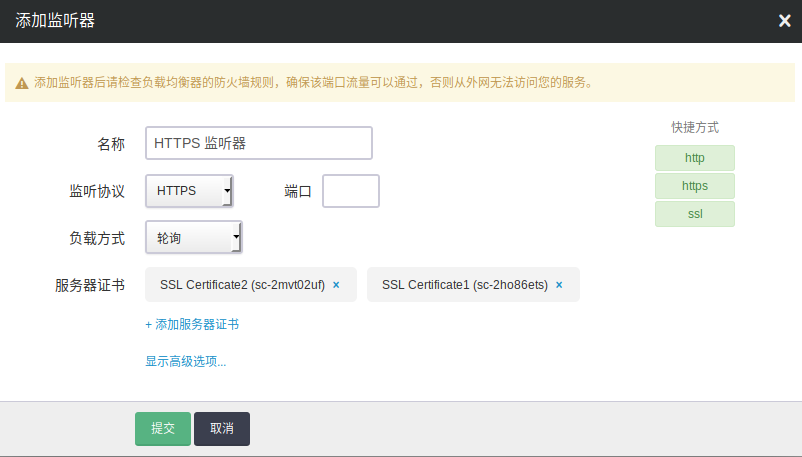Submit the form with 提交 button
802x457 pixels.
(x=163, y=429)
